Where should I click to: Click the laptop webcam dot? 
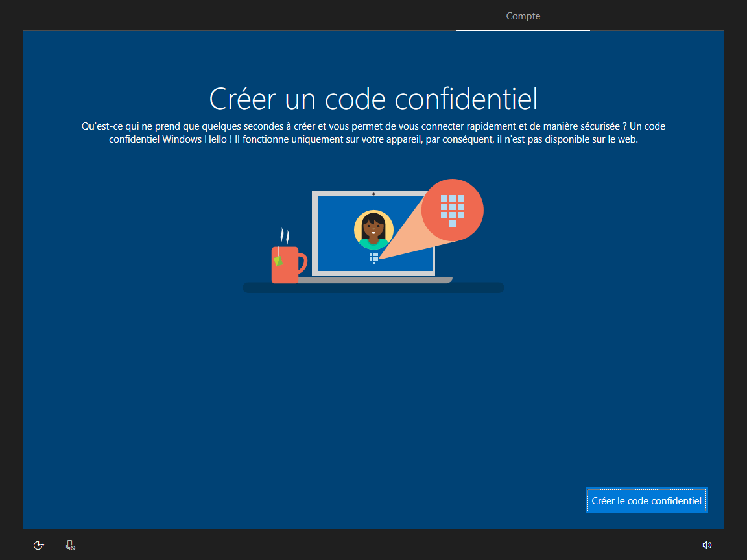(x=373, y=194)
